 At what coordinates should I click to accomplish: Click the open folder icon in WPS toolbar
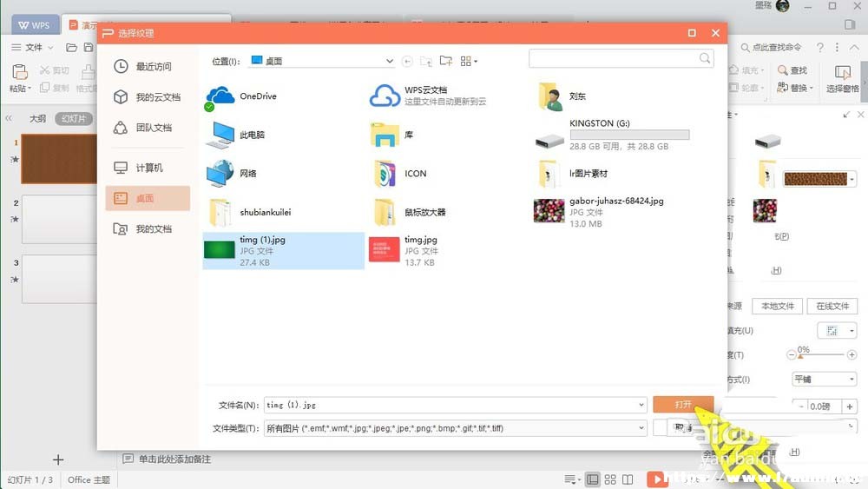71,47
